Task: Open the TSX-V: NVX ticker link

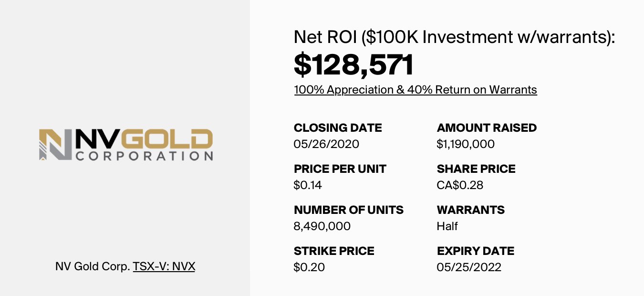Action: 164,266
